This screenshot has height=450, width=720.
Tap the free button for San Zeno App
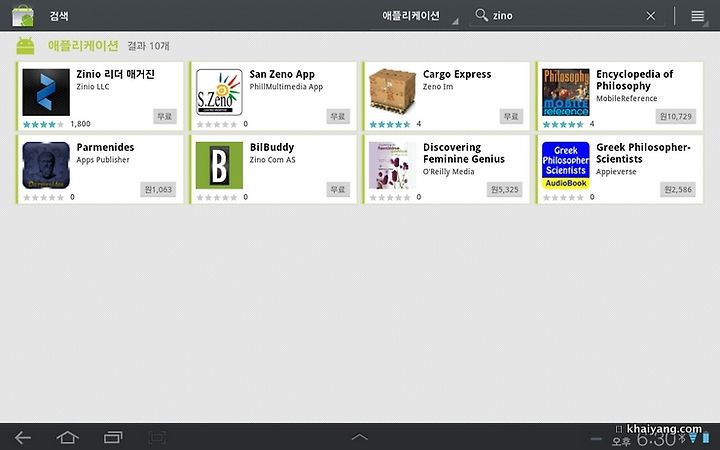click(x=338, y=116)
